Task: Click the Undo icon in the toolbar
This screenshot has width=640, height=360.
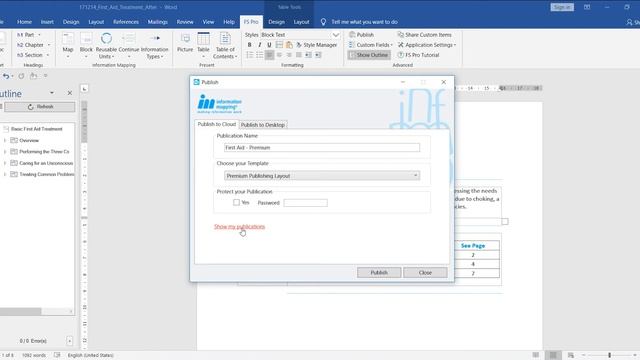Action: (6, 76)
